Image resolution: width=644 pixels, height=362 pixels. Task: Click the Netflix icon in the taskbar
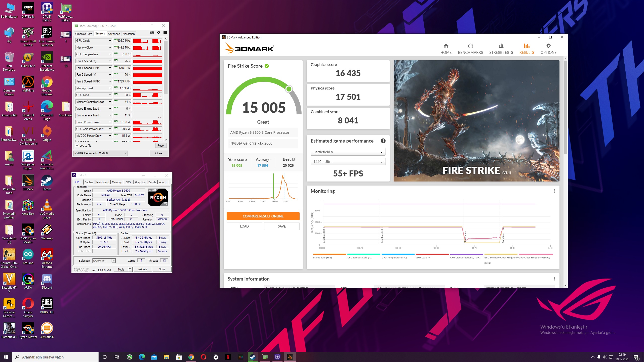tap(228, 357)
